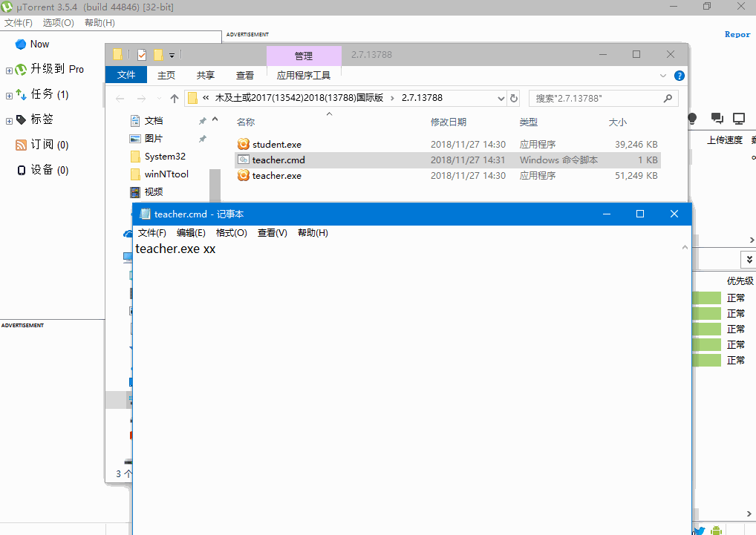Screen dimensions: 756x535
Task: Click the uTorrent chat bubbles toolbar icon
Action: pos(717,118)
